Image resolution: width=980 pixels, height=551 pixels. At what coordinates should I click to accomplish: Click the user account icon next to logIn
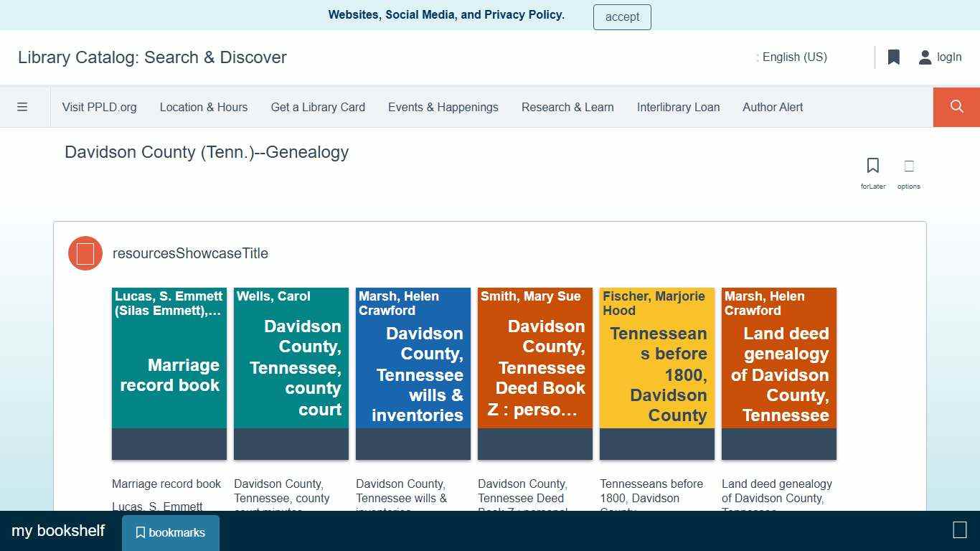coord(925,57)
